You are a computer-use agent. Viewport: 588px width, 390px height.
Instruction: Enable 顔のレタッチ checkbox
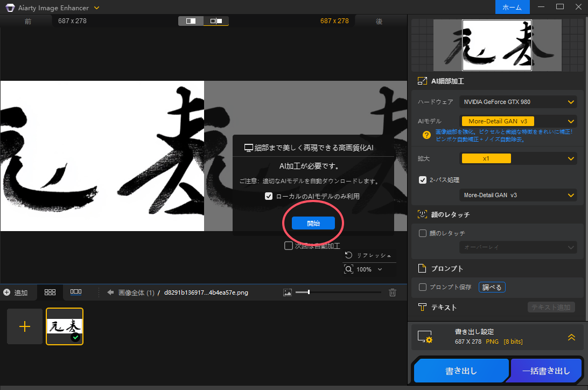[x=423, y=233]
